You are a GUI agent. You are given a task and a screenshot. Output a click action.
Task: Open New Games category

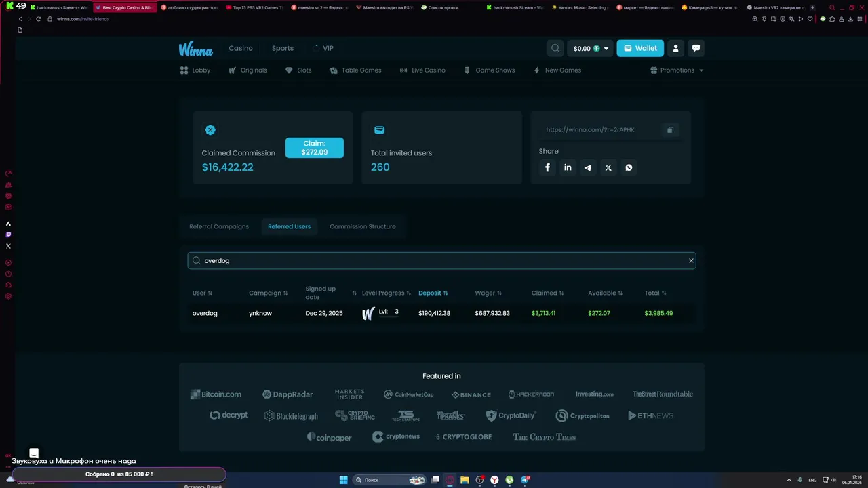click(x=557, y=70)
